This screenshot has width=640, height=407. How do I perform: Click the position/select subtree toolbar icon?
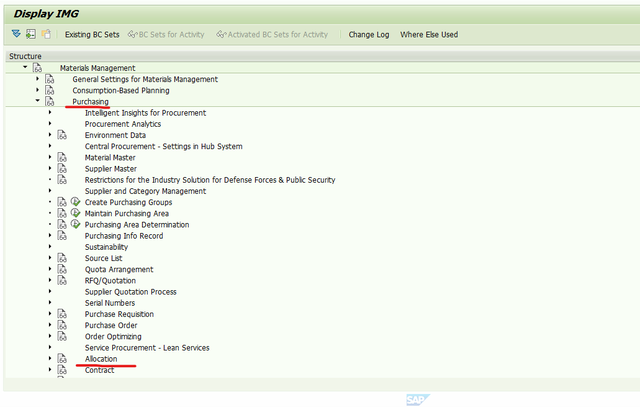point(31,34)
